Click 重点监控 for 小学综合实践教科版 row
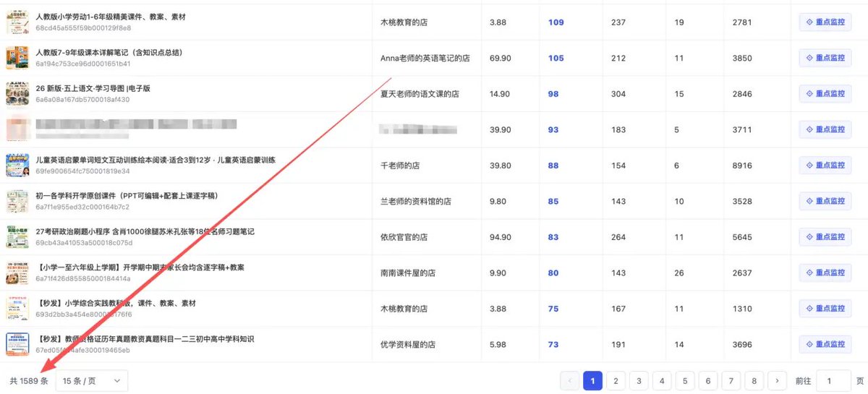 pyautogui.click(x=825, y=309)
